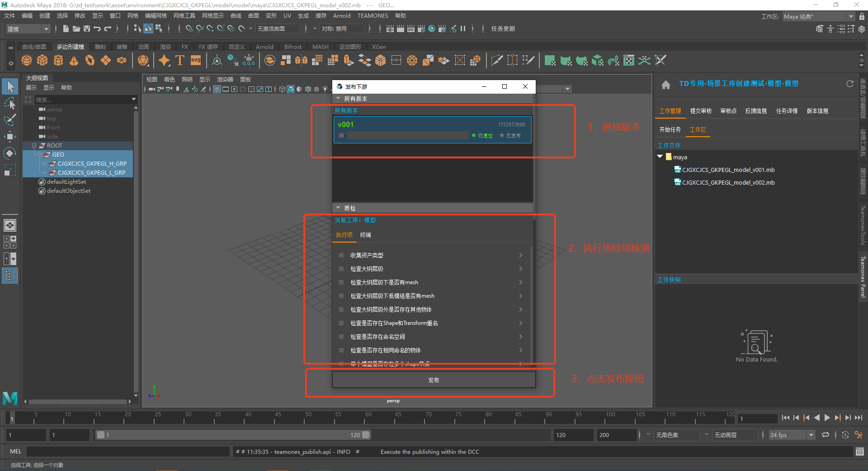Check the 收集资产类型 checkbox

click(x=341, y=255)
